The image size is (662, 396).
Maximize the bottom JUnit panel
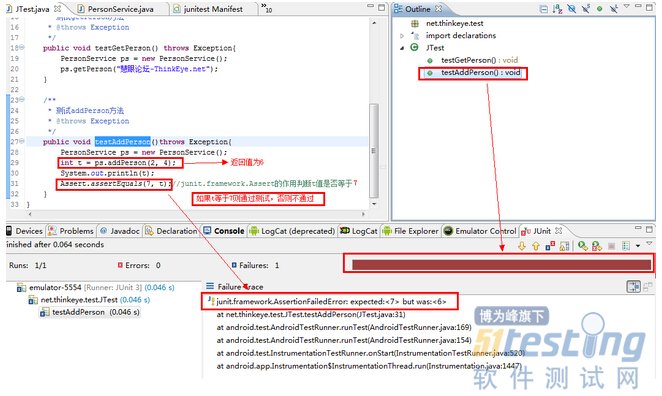(650, 230)
